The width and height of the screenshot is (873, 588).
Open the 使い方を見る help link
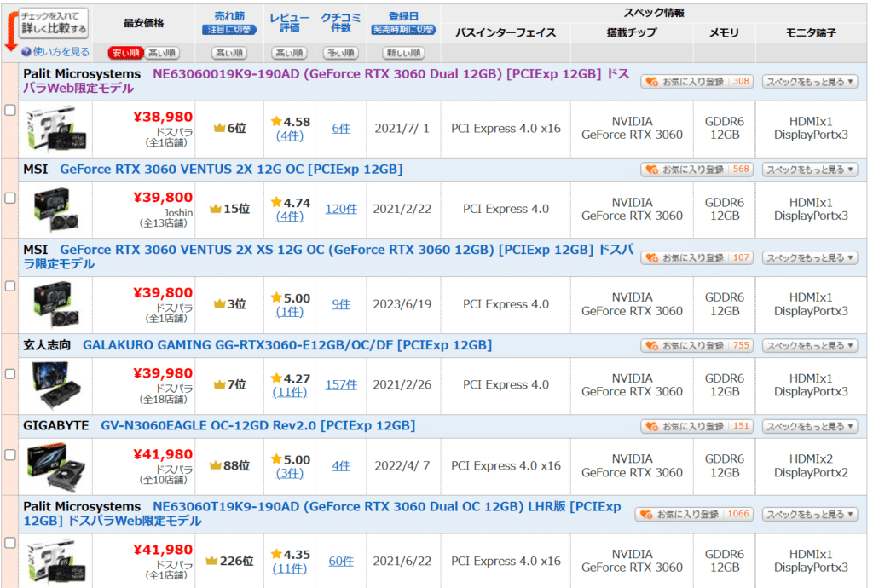point(61,52)
